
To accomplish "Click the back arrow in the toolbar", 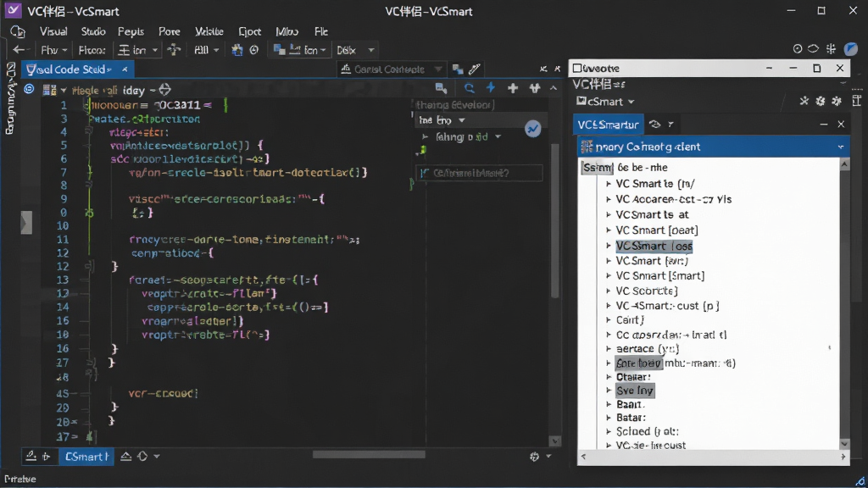I will pos(19,50).
